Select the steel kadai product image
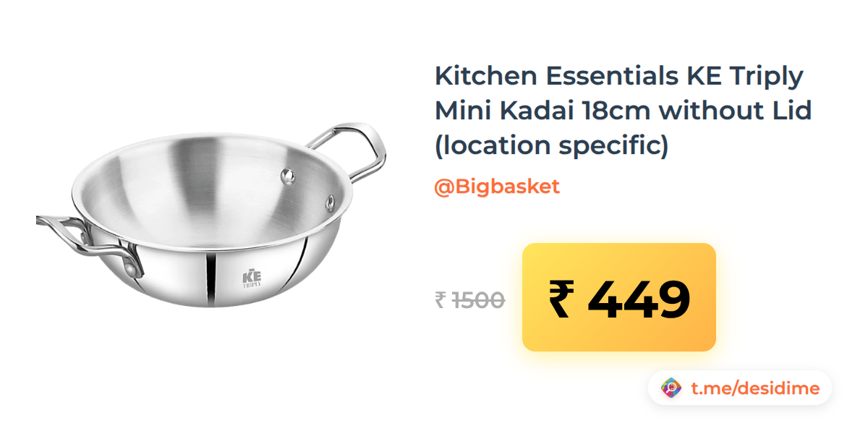The image size is (868, 434). (211, 216)
